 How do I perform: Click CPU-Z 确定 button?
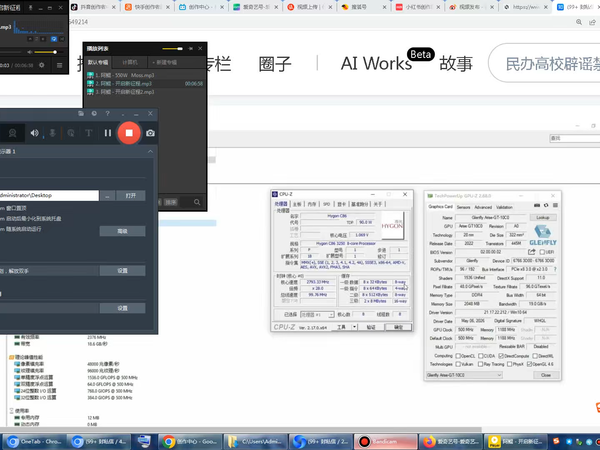[x=398, y=327]
